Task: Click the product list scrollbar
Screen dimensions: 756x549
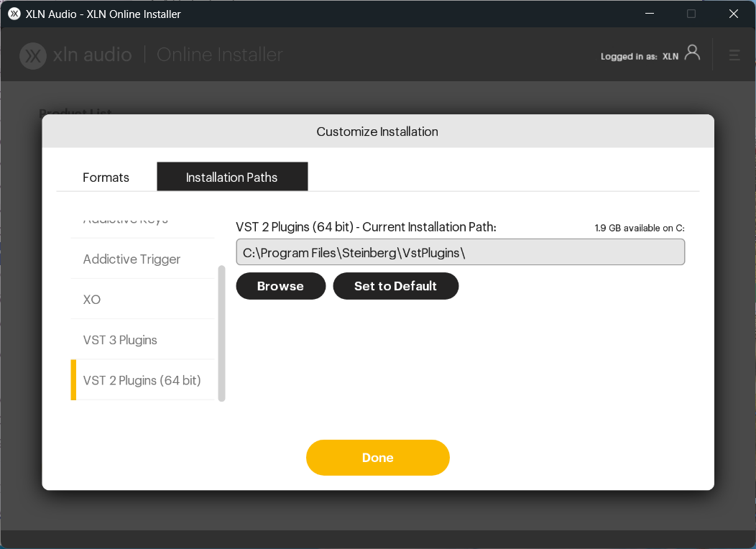Action: coord(222,333)
